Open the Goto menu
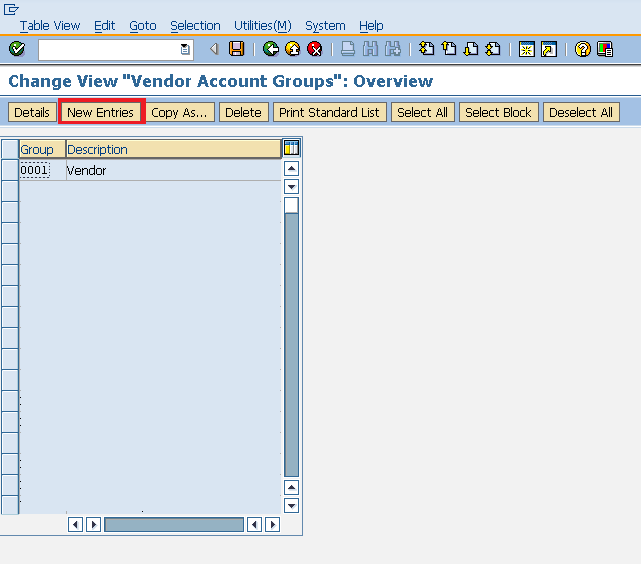This screenshot has width=641, height=564. coord(143,26)
